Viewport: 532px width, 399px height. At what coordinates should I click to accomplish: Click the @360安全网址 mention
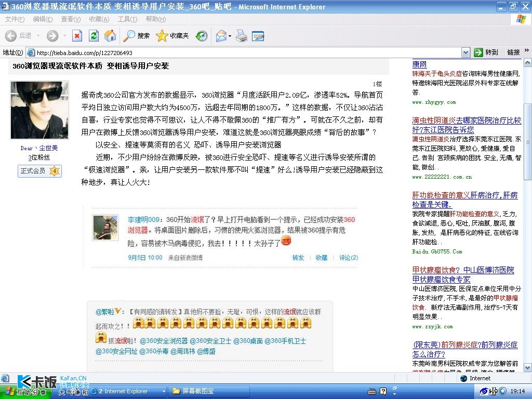[x=116, y=352]
